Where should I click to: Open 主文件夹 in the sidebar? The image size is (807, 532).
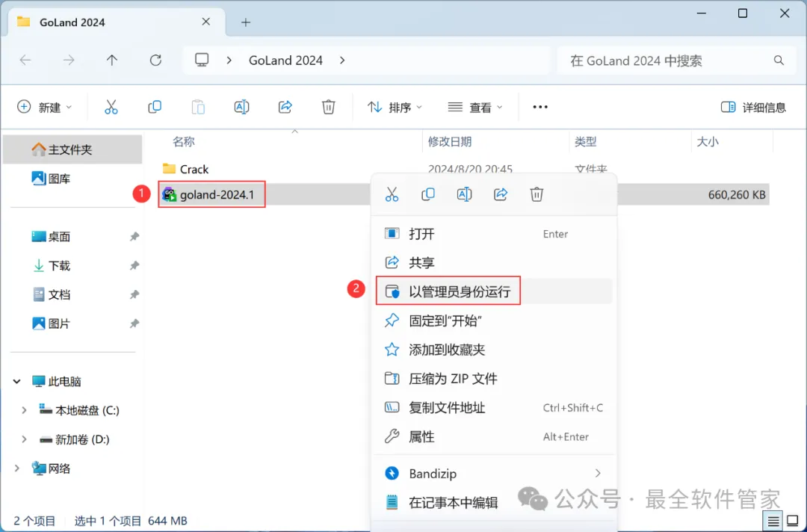[x=72, y=149]
